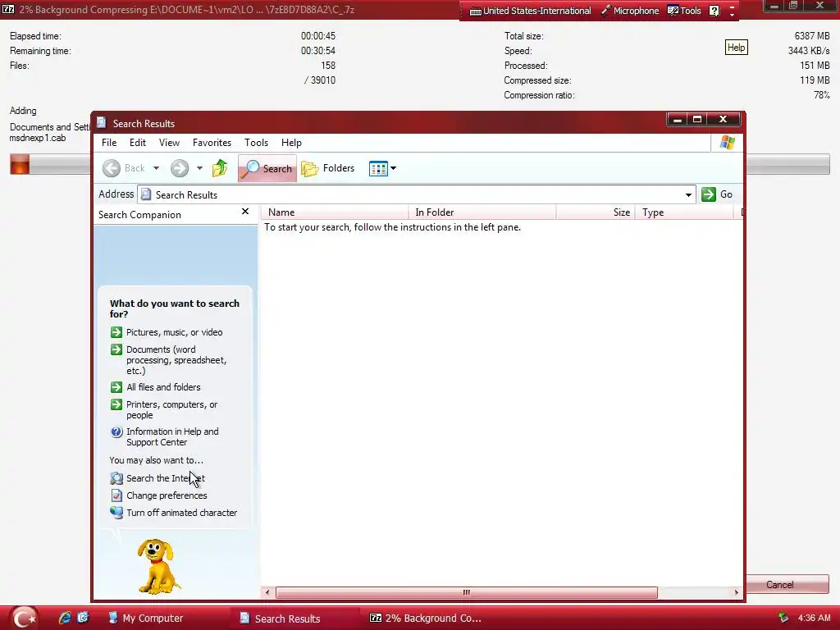
Task: Click the Search Results title bar icon
Action: (x=101, y=123)
